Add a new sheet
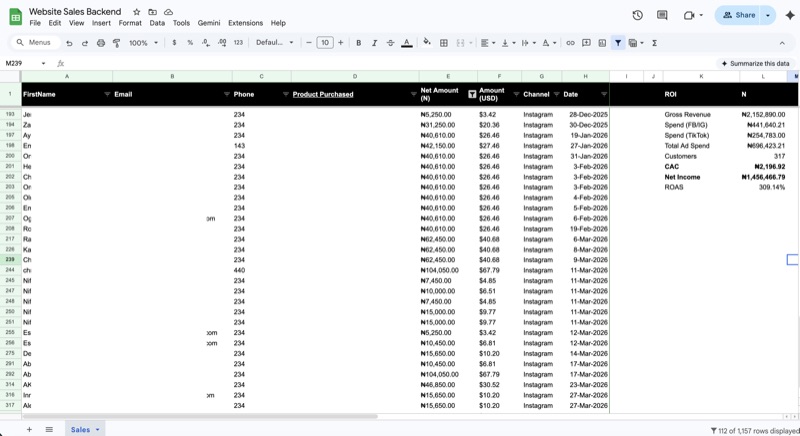This screenshot has height=436, width=800. (29, 429)
